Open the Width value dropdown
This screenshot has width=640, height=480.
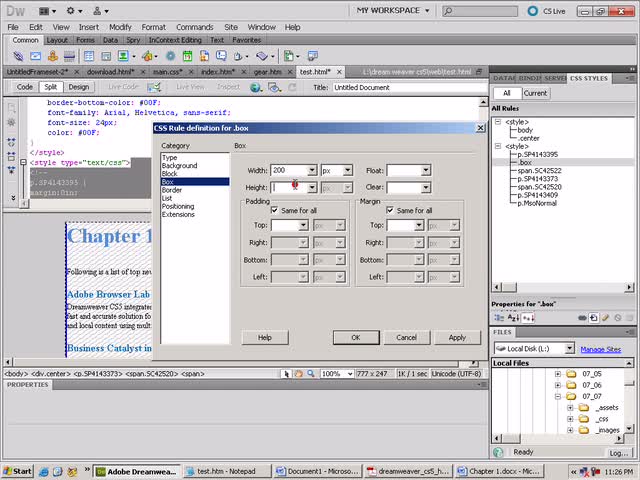coord(312,170)
